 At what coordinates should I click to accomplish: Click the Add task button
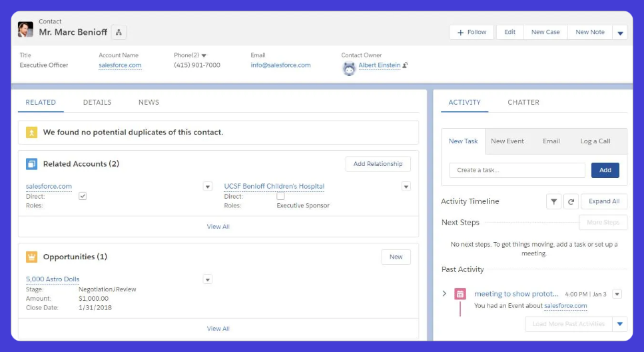point(605,170)
